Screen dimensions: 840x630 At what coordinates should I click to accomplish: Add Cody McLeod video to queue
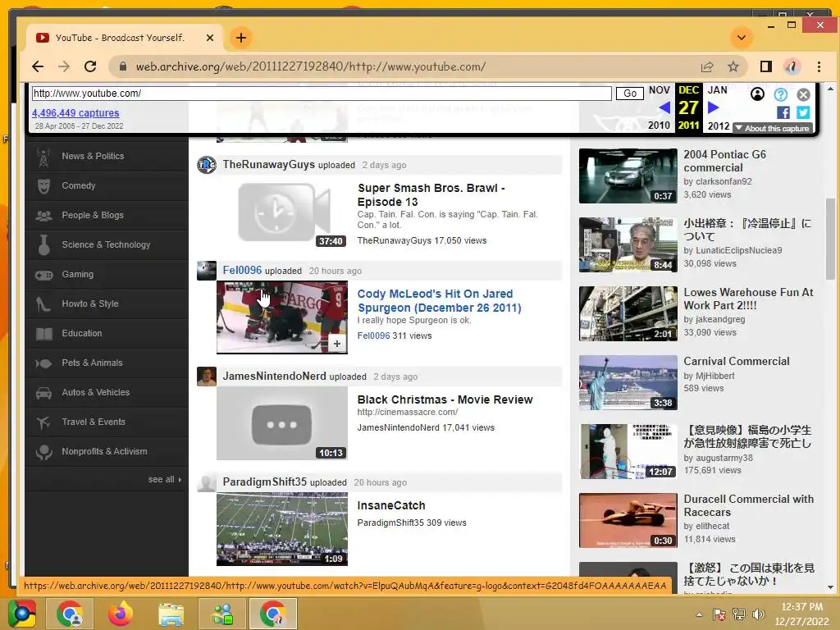click(x=337, y=344)
